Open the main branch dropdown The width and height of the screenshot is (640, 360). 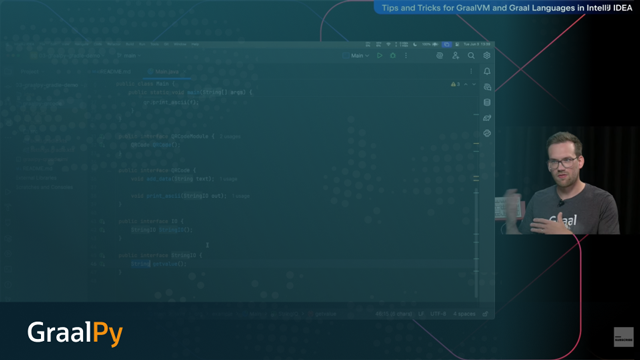pos(129,56)
